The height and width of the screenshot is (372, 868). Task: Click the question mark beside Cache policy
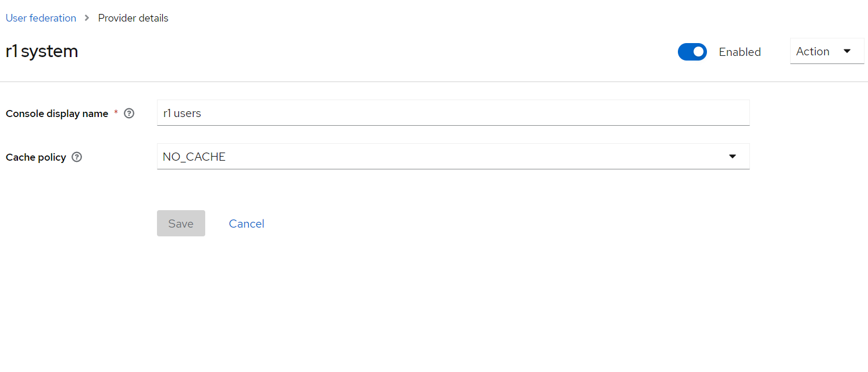(77, 157)
